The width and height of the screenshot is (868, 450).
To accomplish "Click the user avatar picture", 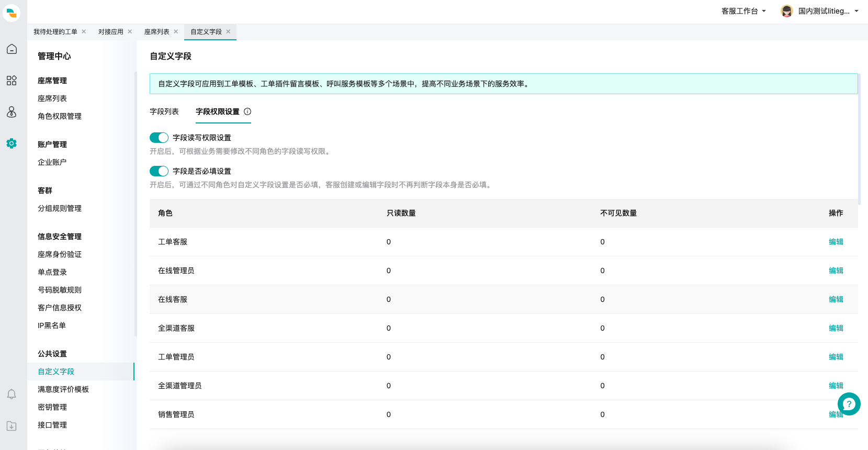I will pyautogui.click(x=786, y=11).
